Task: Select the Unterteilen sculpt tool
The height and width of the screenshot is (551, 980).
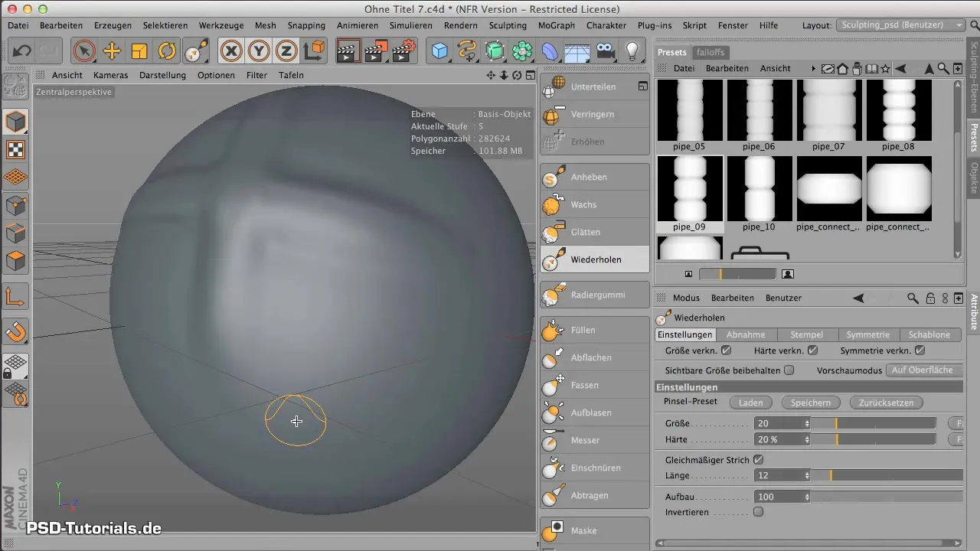Action: coord(595,86)
